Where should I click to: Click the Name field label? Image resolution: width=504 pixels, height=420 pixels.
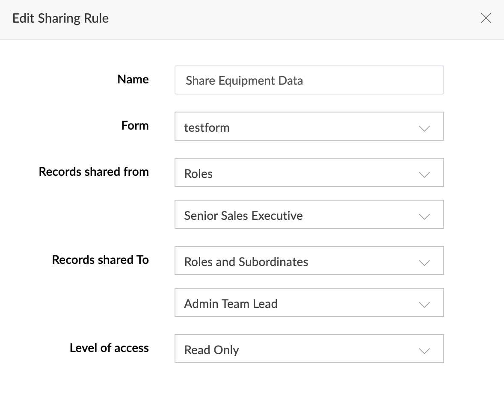coord(133,80)
